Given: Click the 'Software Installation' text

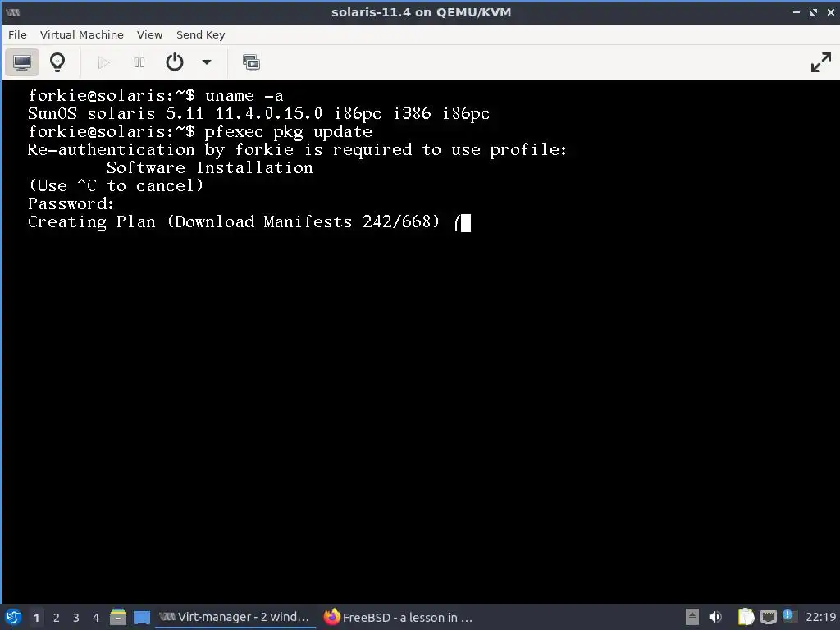Looking at the screenshot, I should pos(209,167).
